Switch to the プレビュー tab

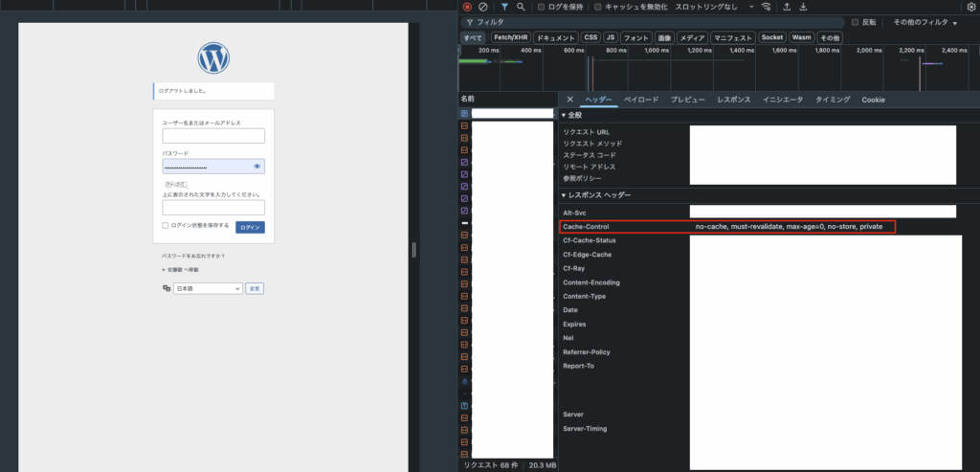point(688,100)
